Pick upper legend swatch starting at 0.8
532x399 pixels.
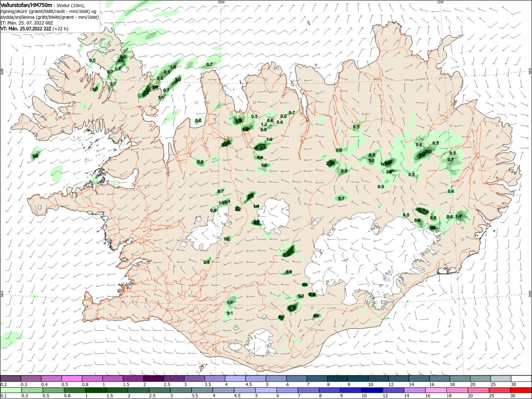click(x=92, y=378)
